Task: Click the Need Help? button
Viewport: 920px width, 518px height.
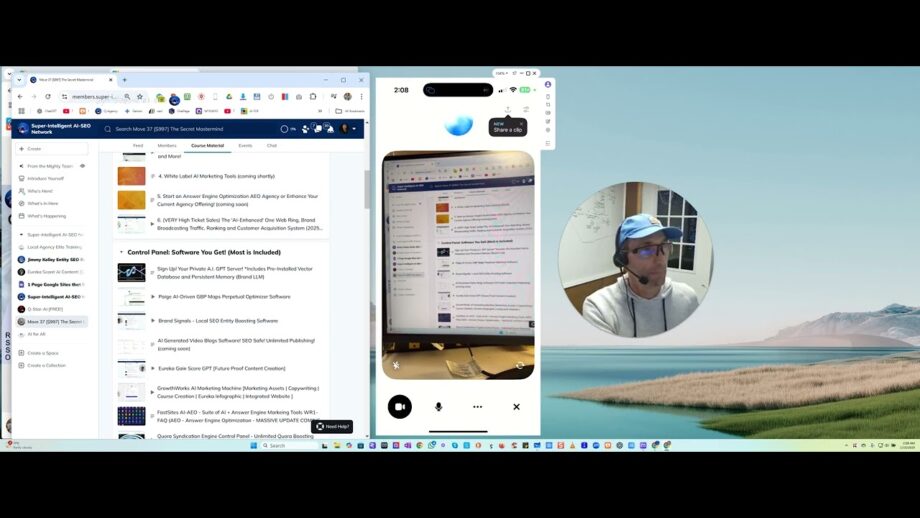Action: point(332,426)
